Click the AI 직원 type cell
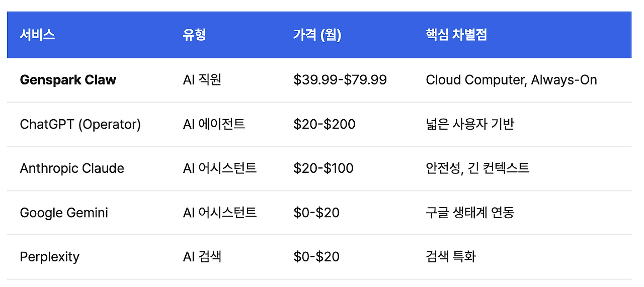Viewport: 644px width, 287px height. pos(202,80)
